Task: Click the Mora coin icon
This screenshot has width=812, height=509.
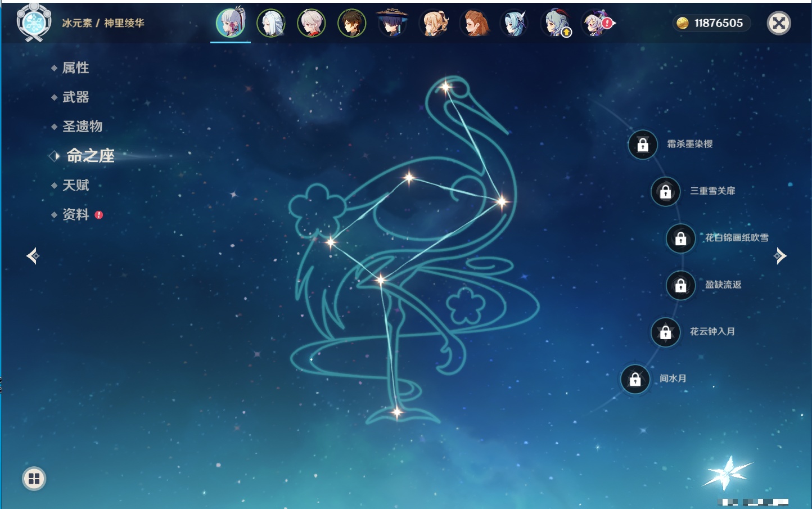Action: pos(683,23)
